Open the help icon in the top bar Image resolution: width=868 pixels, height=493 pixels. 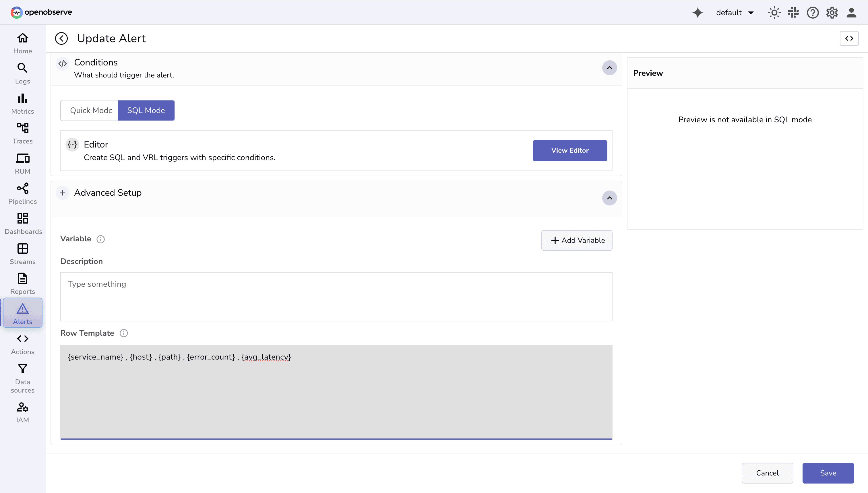pyautogui.click(x=813, y=13)
